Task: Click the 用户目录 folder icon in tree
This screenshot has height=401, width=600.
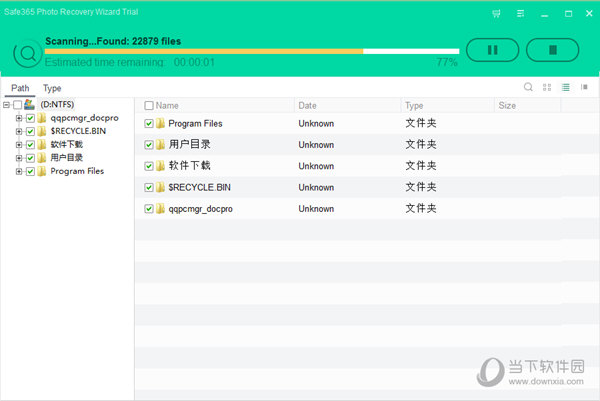Action: (x=42, y=158)
